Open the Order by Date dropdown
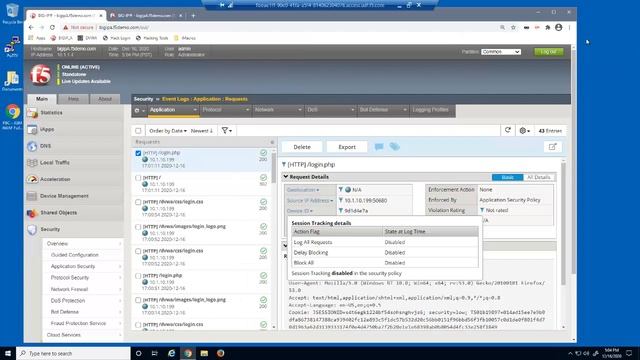This screenshot has width=640, height=360. tap(168, 131)
